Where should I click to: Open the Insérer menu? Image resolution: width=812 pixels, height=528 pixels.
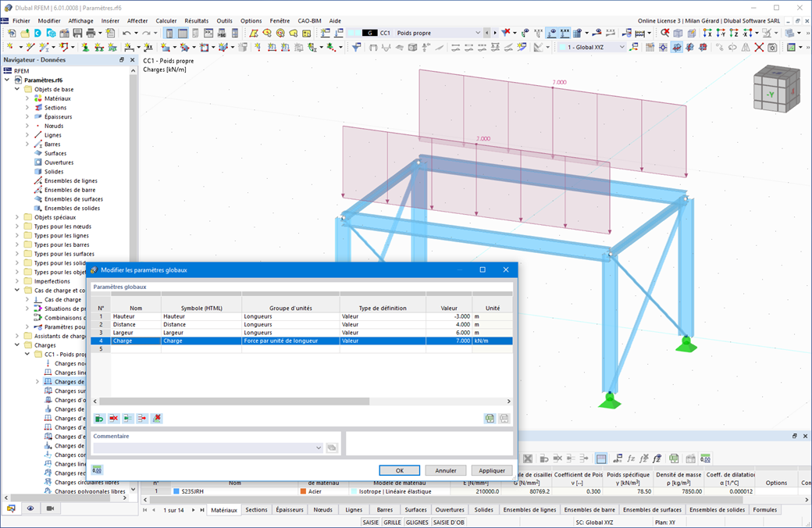(x=110, y=21)
